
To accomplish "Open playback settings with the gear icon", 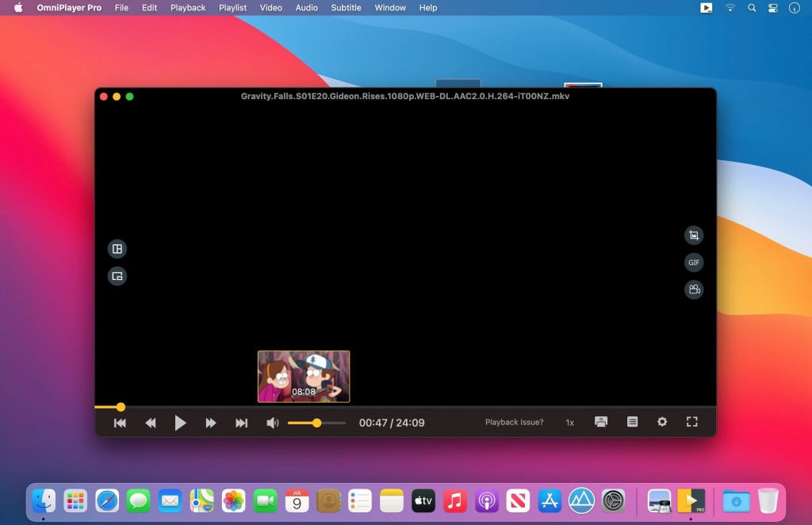I will pos(662,422).
